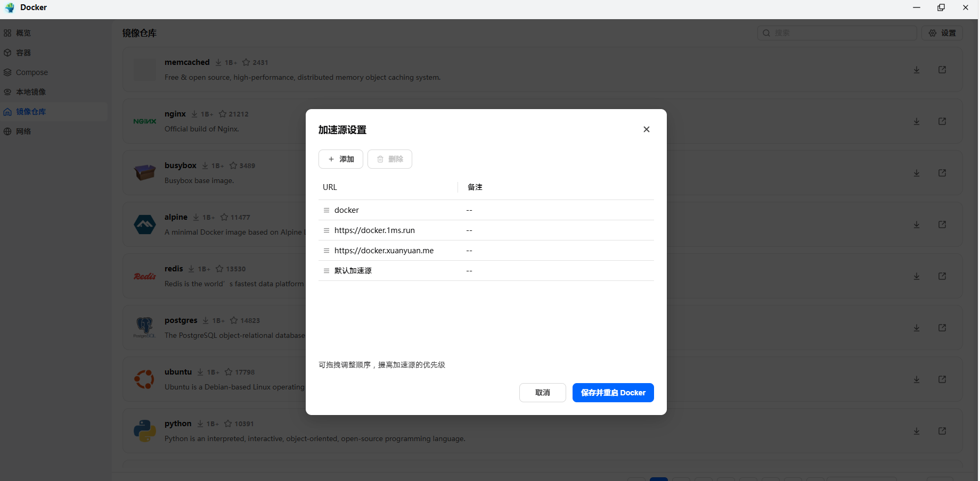The image size is (980, 481).
Task: Open alpine via its external link icon
Action: (x=942, y=225)
